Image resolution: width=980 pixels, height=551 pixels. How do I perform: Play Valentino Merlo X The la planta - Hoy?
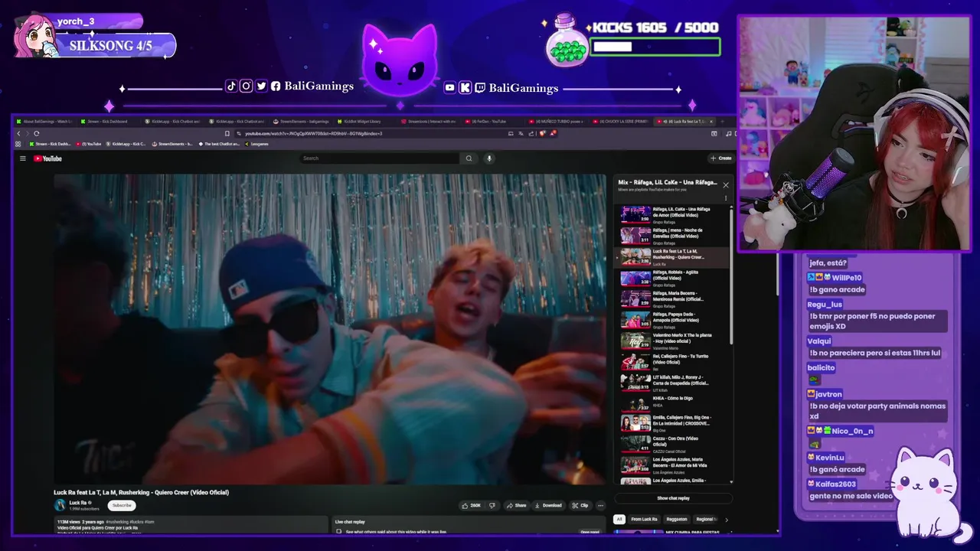(x=671, y=340)
